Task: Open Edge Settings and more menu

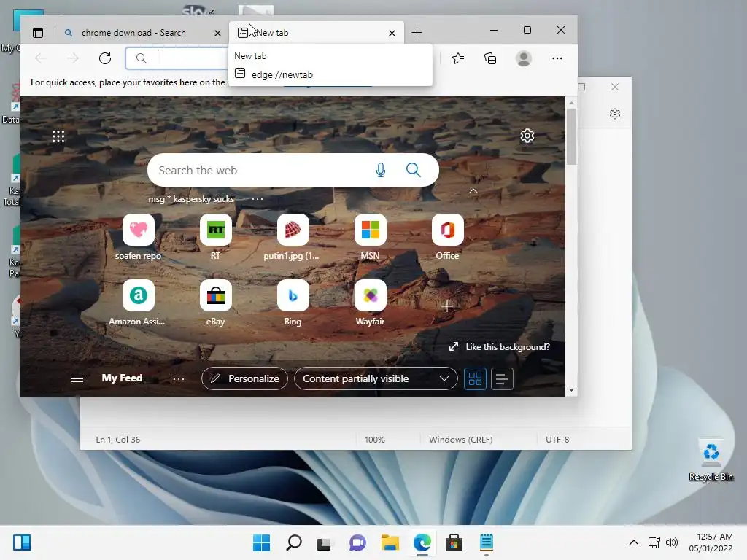Action: (x=557, y=58)
